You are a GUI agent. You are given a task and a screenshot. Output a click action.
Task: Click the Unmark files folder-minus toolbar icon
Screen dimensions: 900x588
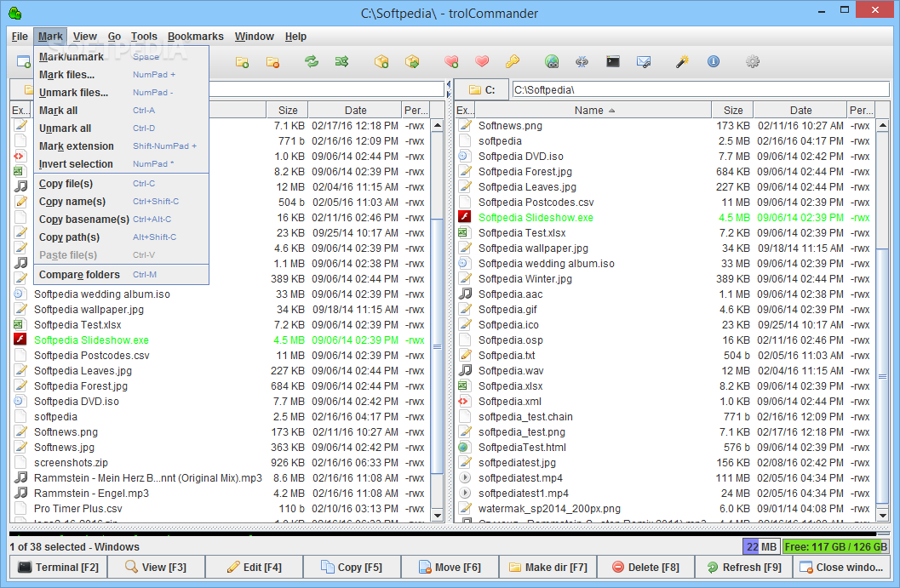click(x=272, y=61)
